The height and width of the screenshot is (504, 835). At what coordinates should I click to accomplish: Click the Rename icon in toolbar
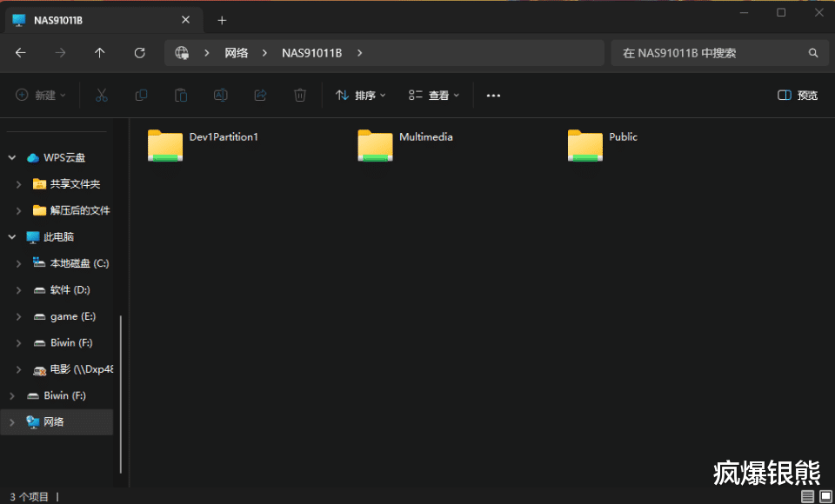[220, 96]
